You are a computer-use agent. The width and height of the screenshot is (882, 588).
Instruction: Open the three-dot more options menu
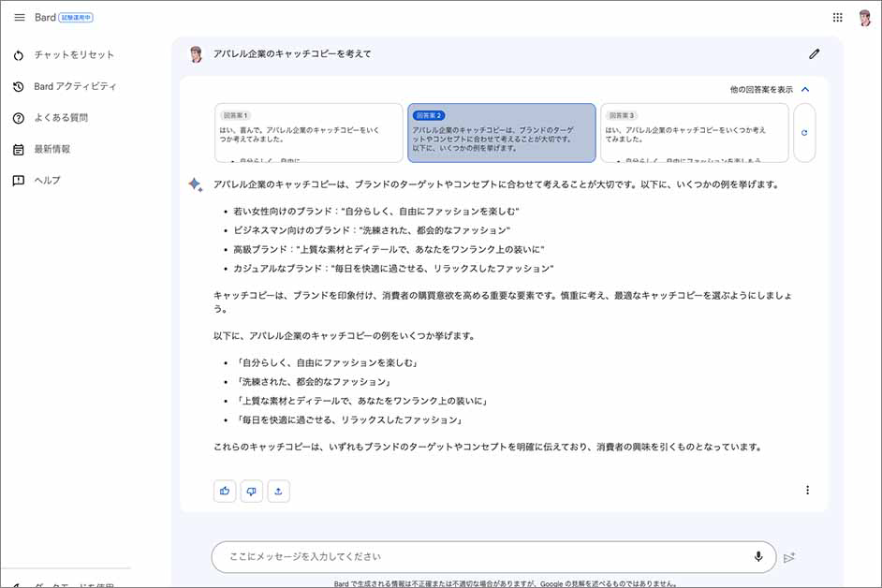click(807, 490)
